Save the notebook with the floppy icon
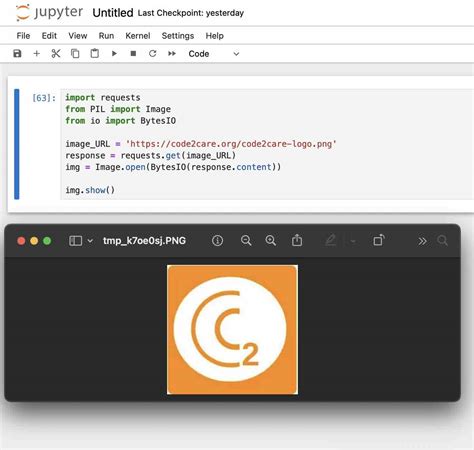Viewport: 474px width, 450px height. coord(17,53)
